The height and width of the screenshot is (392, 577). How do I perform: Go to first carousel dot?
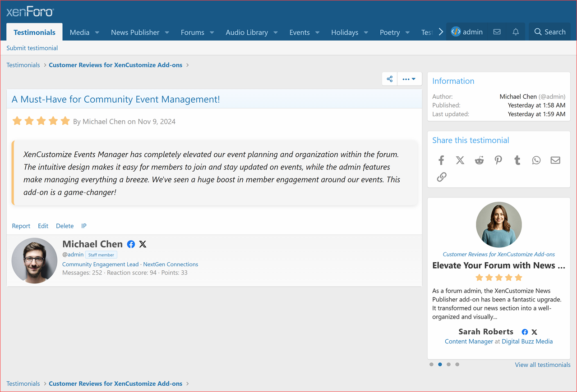point(431,365)
